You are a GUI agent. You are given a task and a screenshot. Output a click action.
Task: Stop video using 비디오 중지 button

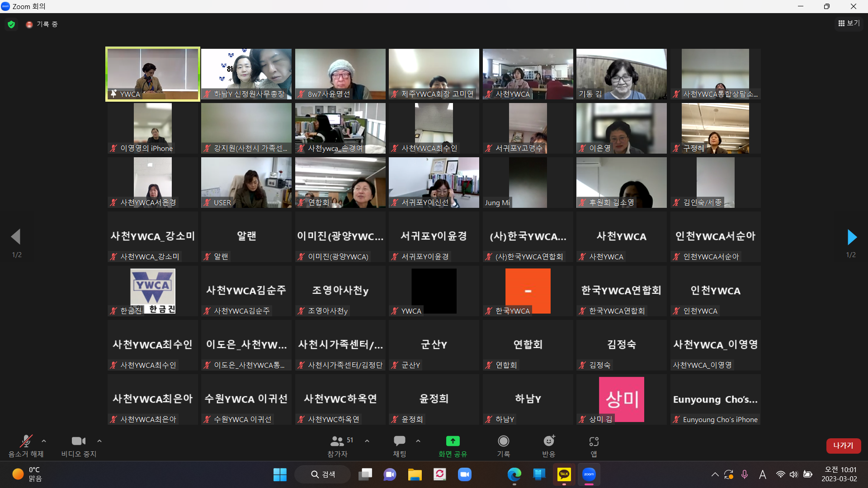[x=79, y=446]
